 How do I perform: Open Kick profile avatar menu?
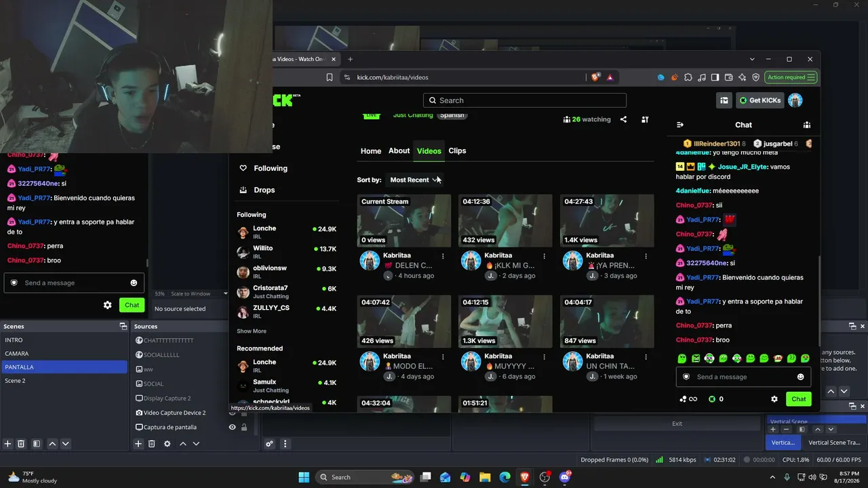[795, 100]
